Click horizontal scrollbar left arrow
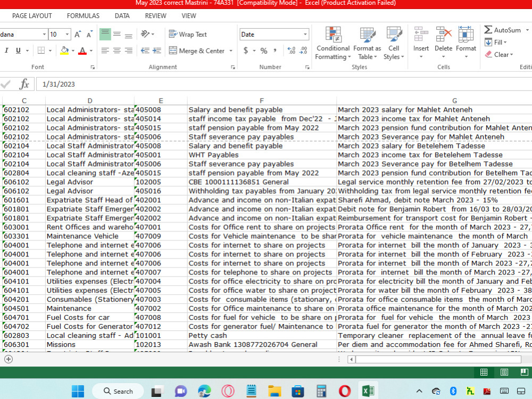 (351, 359)
